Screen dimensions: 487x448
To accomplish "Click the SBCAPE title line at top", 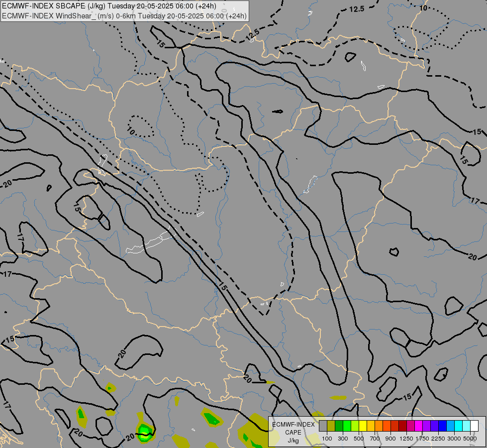I will click(109, 6).
